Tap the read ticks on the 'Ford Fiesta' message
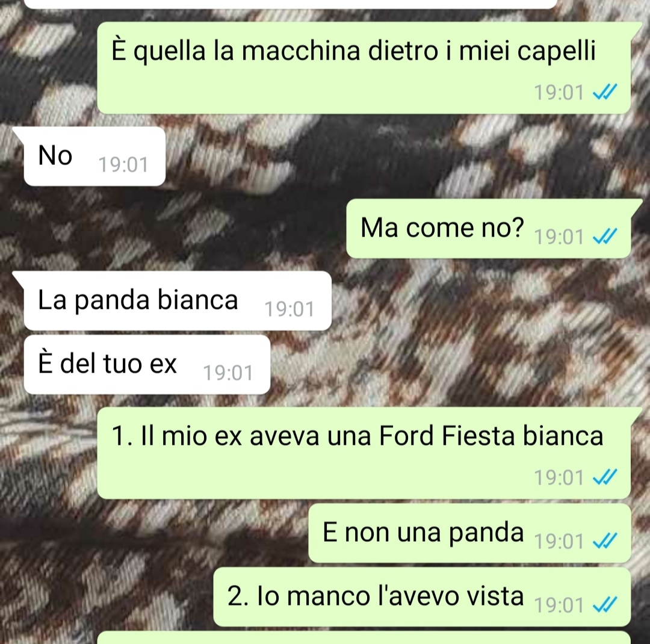The image size is (650, 644). pyautogui.click(x=605, y=477)
